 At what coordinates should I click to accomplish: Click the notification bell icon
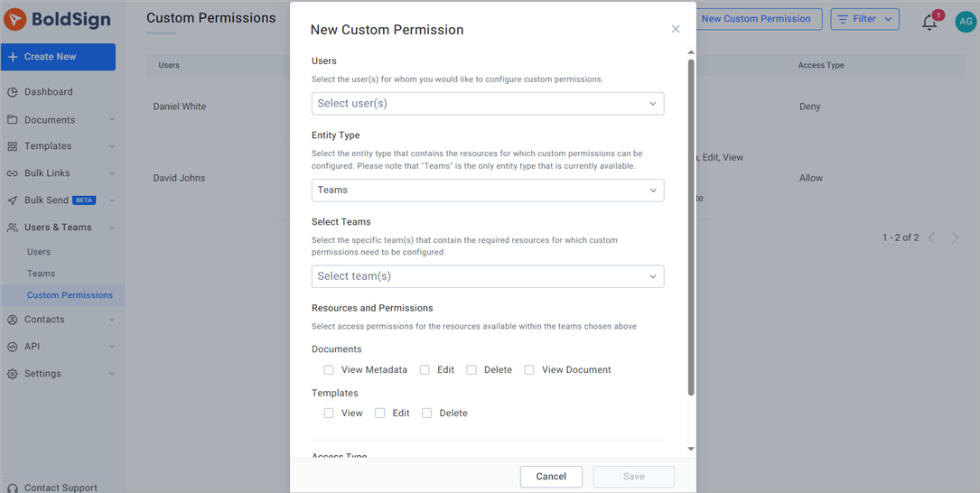pyautogui.click(x=929, y=23)
